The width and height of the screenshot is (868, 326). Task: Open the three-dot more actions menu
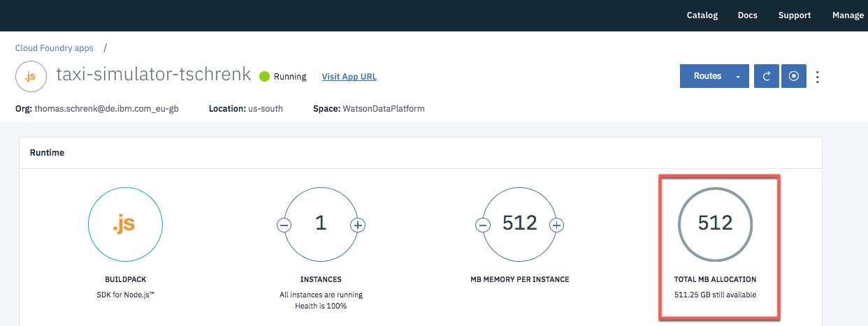[818, 77]
